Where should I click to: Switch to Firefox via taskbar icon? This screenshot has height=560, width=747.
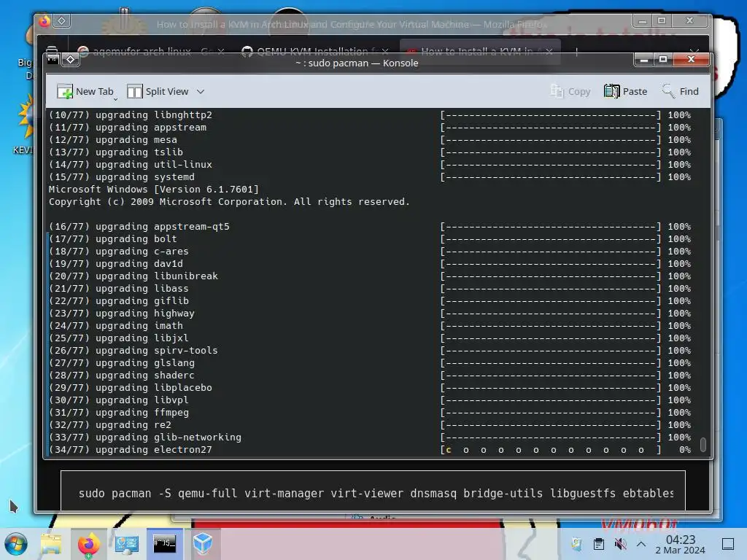click(x=88, y=544)
